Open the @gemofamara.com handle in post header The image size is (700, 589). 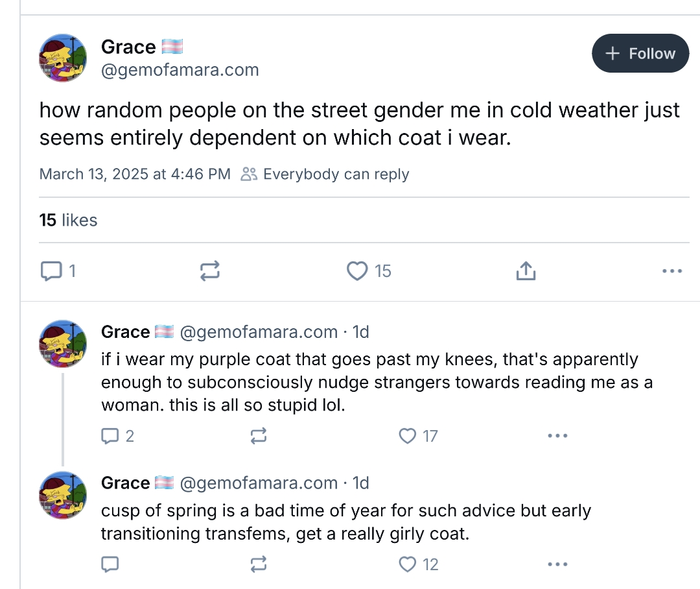180,70
